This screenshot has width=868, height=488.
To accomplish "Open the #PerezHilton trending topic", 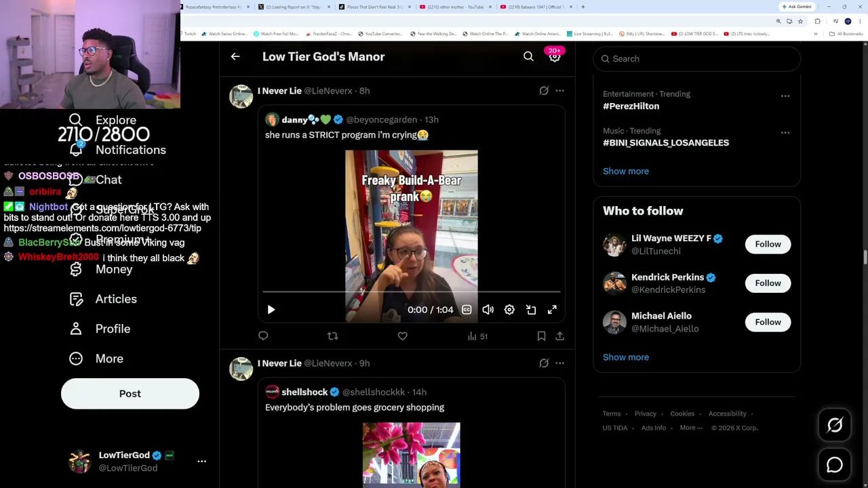I will pos(631,106).
